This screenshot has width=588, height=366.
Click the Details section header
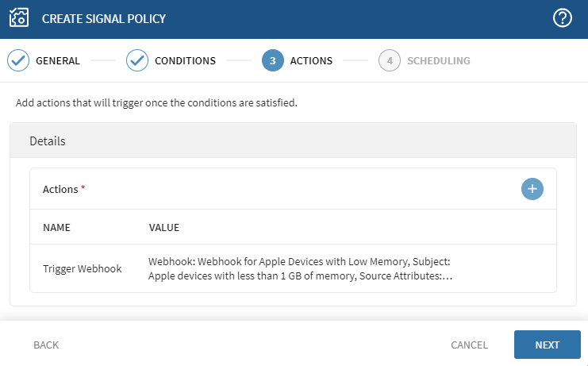[48, 141]
